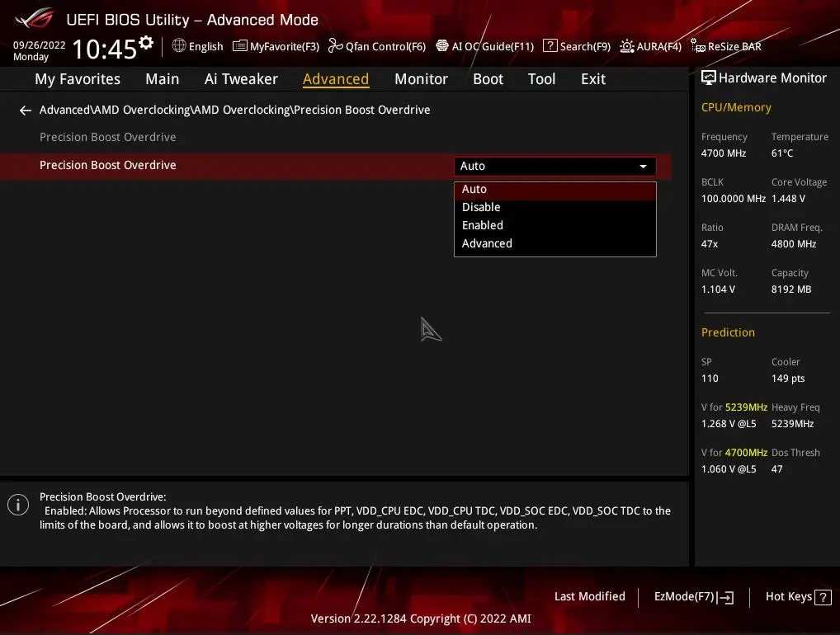
Task: Go back using the left arrow
Action: coord(26,111)
